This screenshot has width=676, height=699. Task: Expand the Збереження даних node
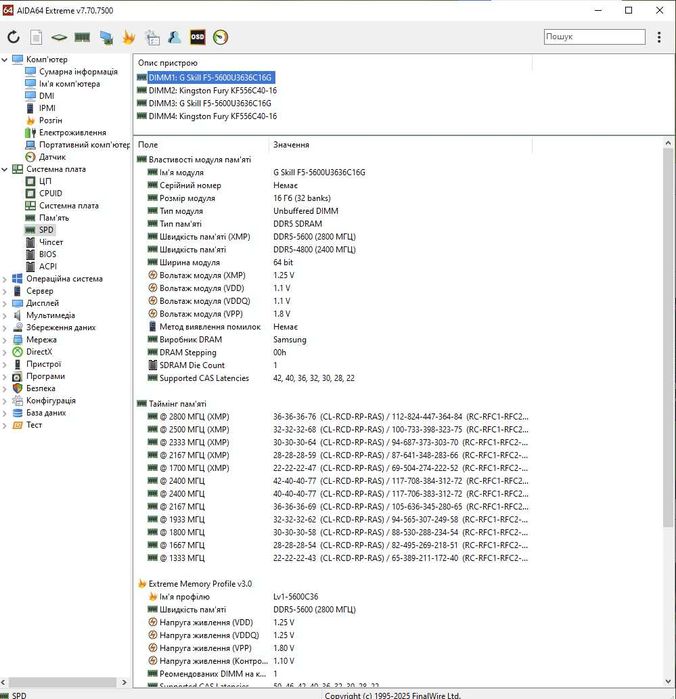4,328
